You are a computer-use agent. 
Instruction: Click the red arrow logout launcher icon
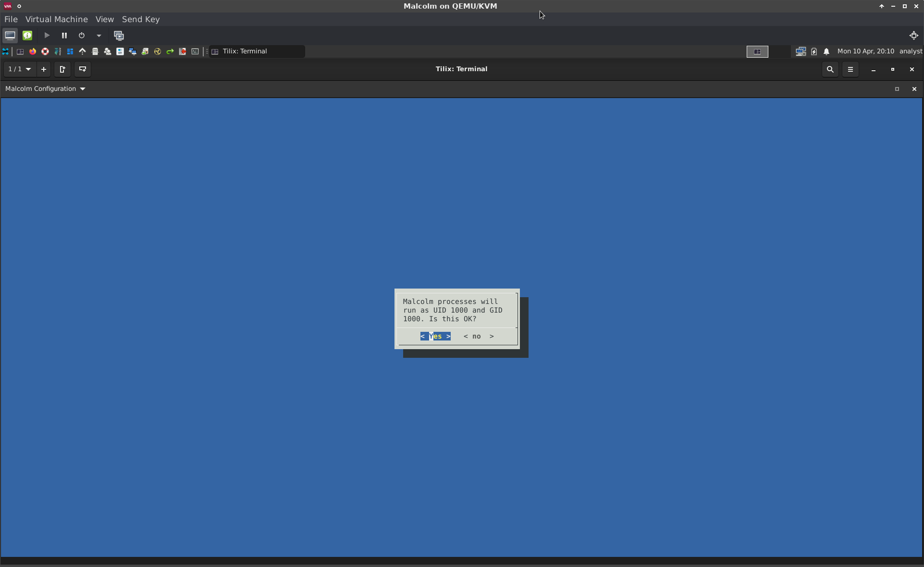(x=183, y=51)
